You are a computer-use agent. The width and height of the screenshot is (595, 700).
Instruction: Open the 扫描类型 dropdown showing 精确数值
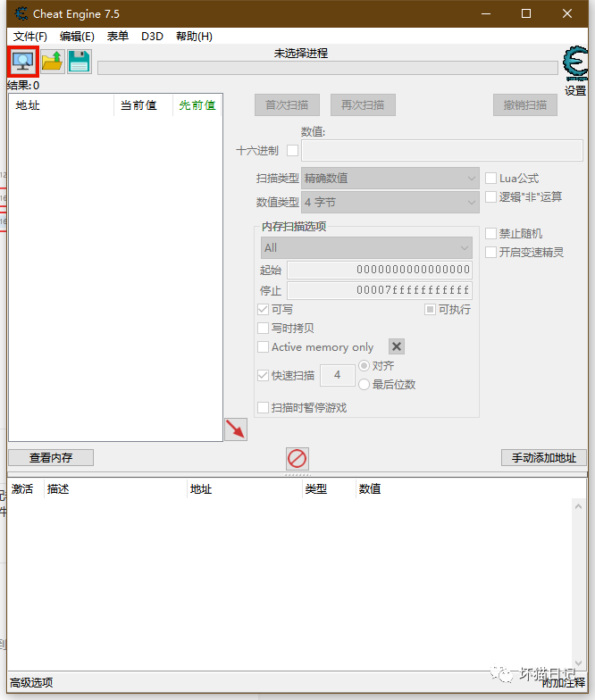pyautogui.click(x=390, y=179)
